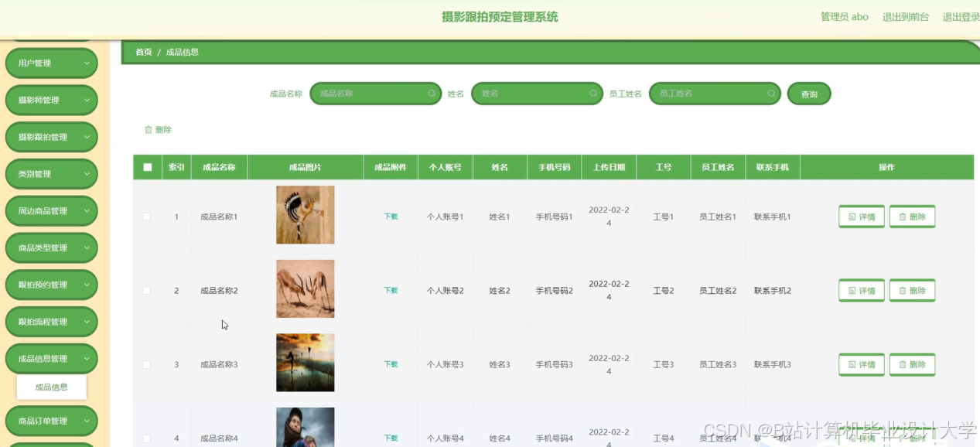Click the 摄影跟拍预定管理系统 title
The width and height of the screenshot is (980, 447).
tap(500, 17)
